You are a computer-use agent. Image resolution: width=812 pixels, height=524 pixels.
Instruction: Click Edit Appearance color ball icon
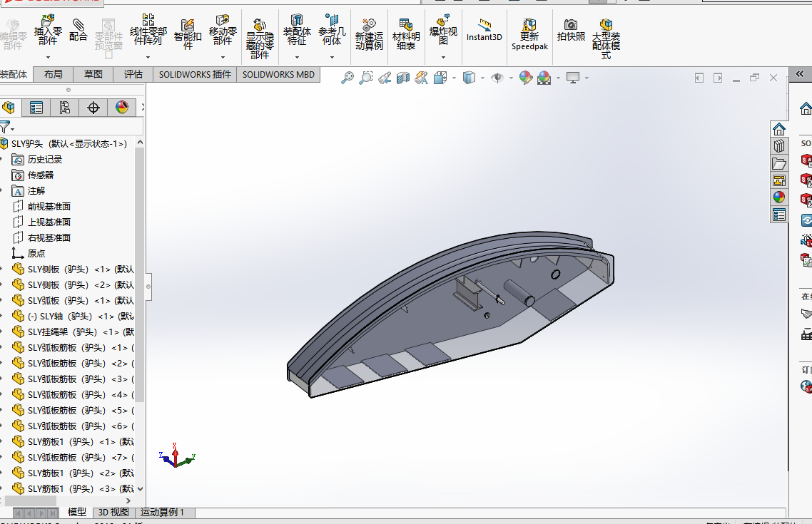526,78
